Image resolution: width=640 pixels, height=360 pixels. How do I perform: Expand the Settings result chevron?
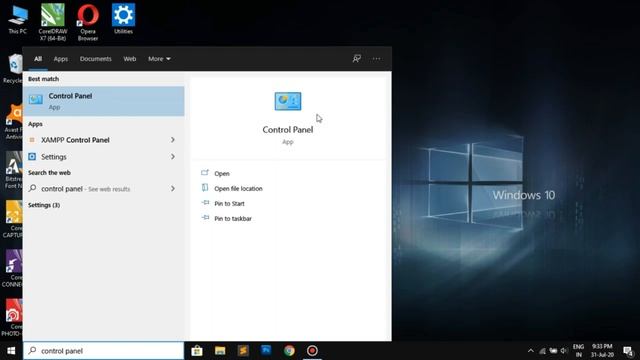(173, 157)
